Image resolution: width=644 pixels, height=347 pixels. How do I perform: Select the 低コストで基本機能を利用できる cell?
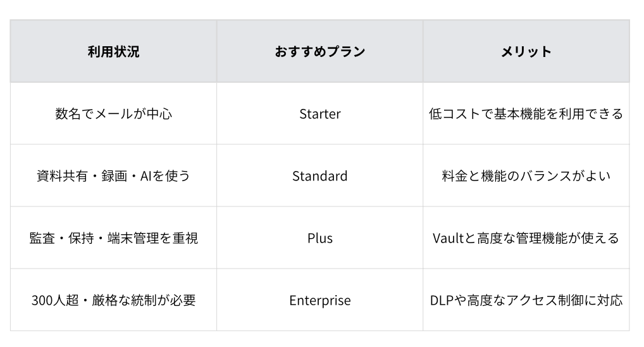click(526, 113)
